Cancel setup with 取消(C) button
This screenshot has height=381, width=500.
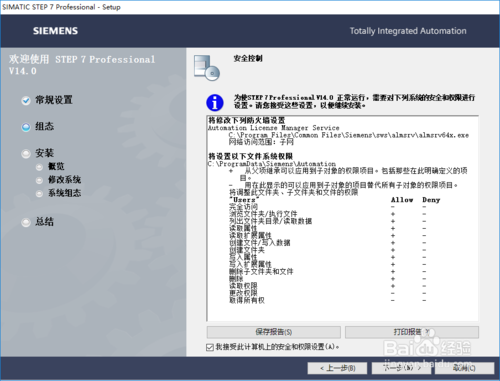point(464,368)
